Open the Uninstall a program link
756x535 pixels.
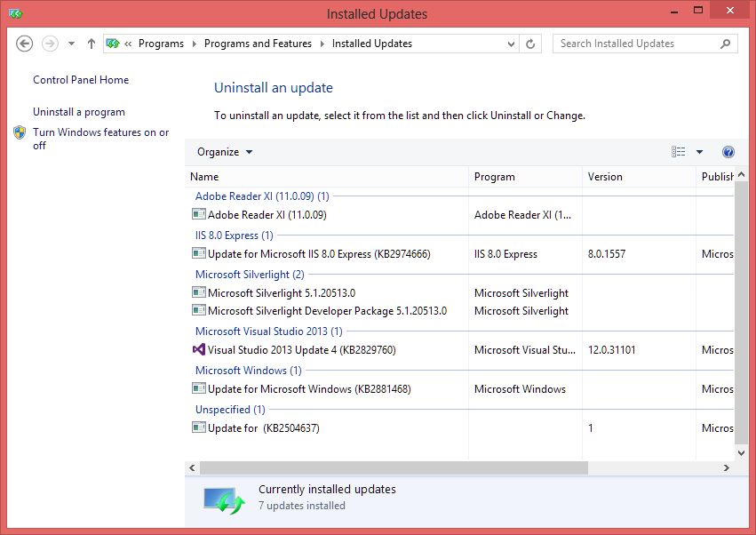point(79,112)
